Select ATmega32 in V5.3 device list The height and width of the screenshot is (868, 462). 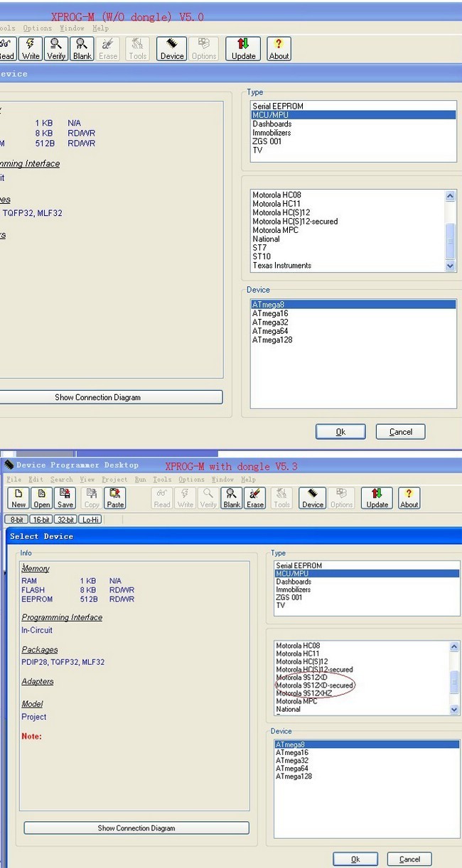[367, 761]
